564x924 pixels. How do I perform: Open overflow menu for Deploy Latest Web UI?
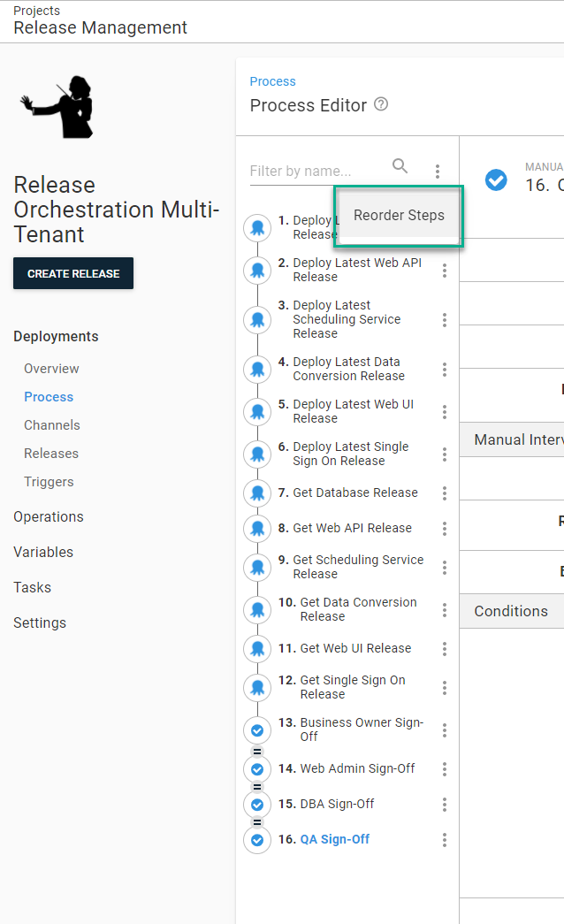click(445, 411)
